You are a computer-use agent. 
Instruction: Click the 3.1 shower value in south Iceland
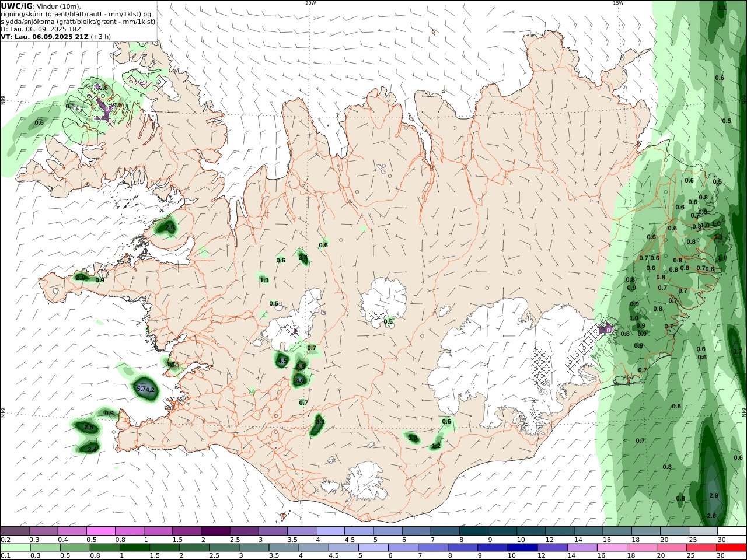pos(320,421)
